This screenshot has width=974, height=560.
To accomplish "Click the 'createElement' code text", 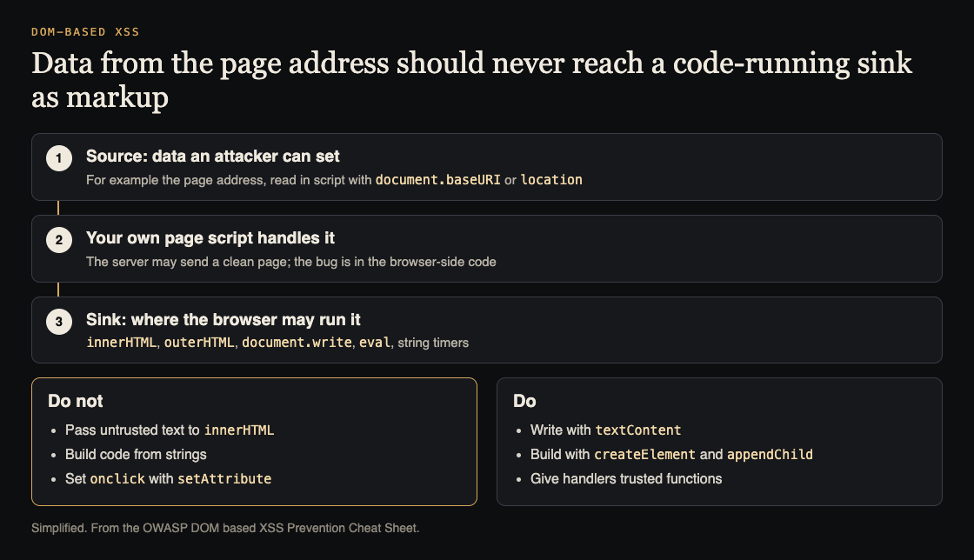I will click(644, 454).
